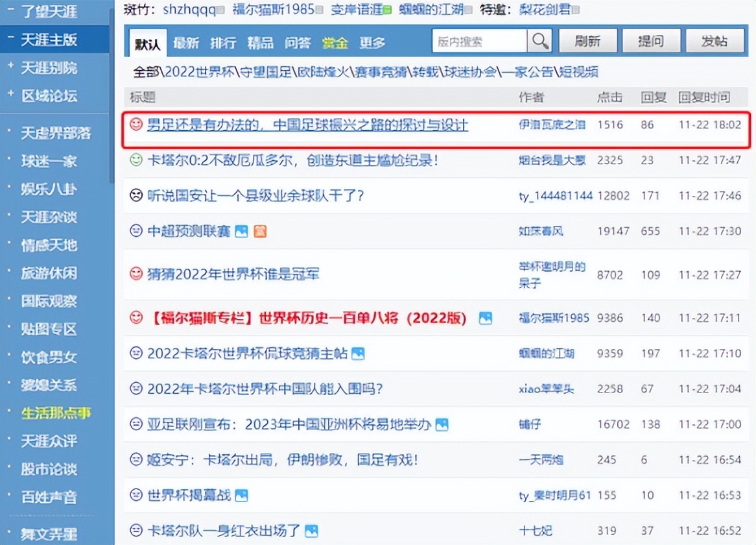Click the red envelope icon next to 中超预测联赛

click(x=260, y=230)
